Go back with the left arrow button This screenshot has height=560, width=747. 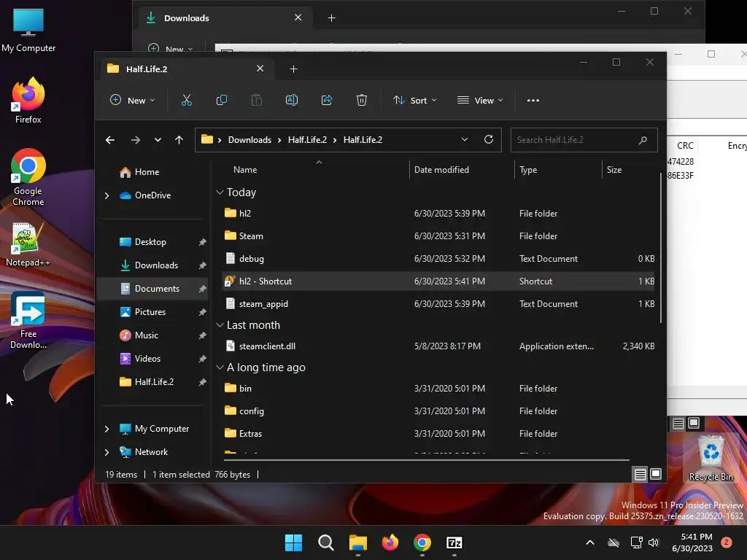[x=110, y=140]
